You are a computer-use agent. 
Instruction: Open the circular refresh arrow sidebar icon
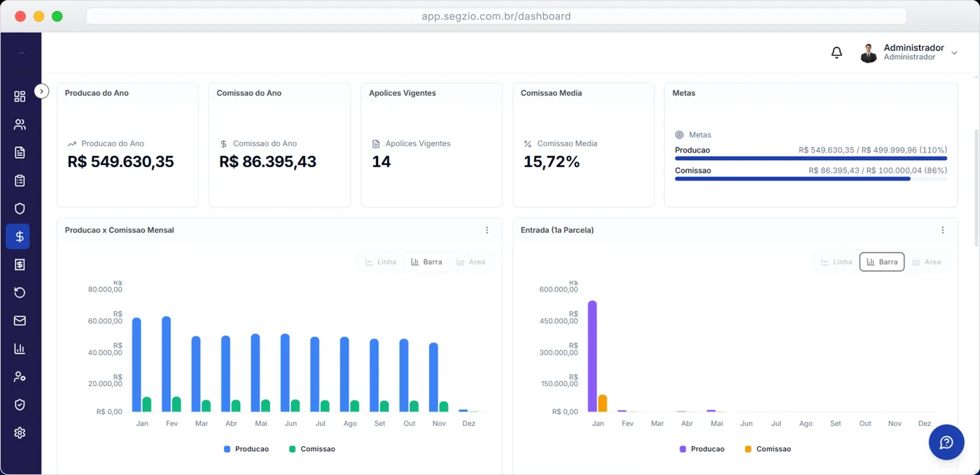pos(20,292)
